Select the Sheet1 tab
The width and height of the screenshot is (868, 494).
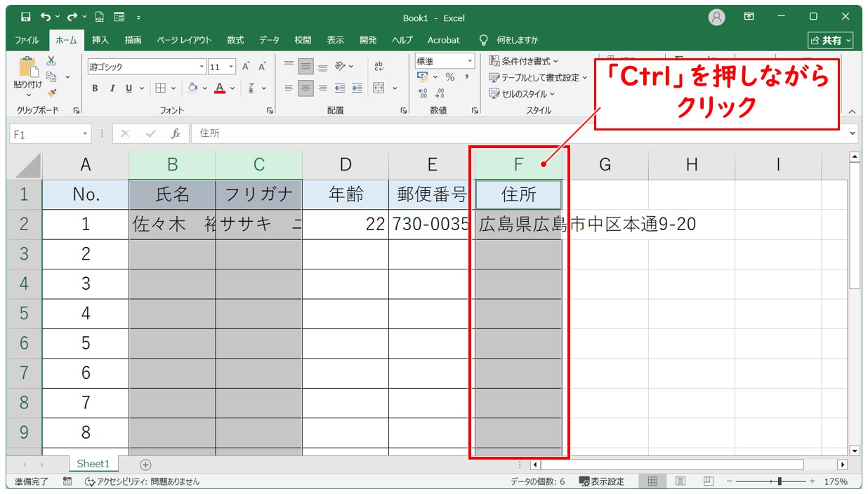(x=93, y=464)
